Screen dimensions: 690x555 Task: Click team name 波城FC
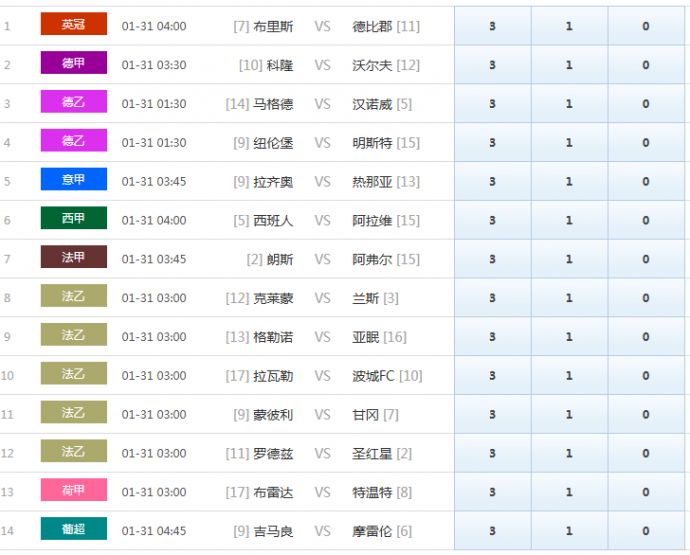coord(374,376)
